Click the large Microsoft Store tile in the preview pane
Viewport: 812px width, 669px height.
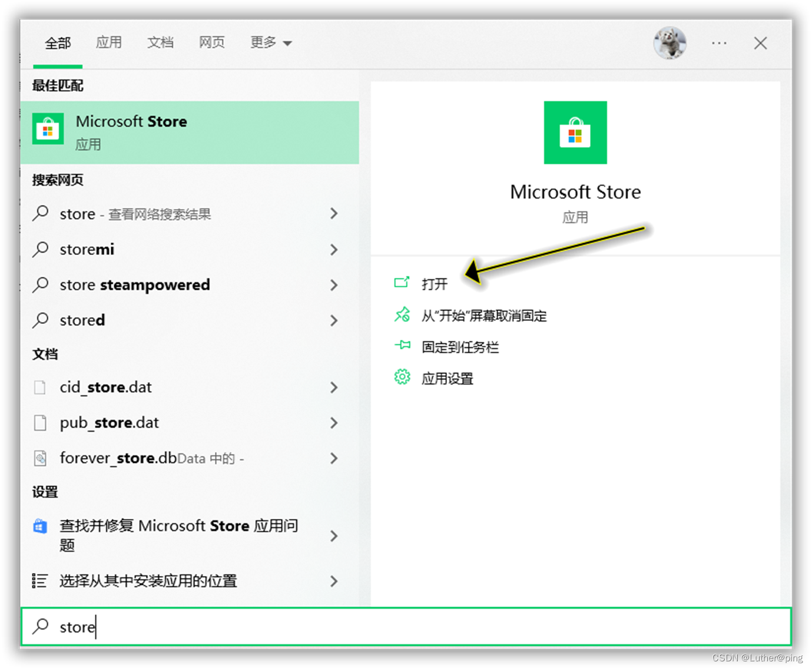[x=575, y=133]
